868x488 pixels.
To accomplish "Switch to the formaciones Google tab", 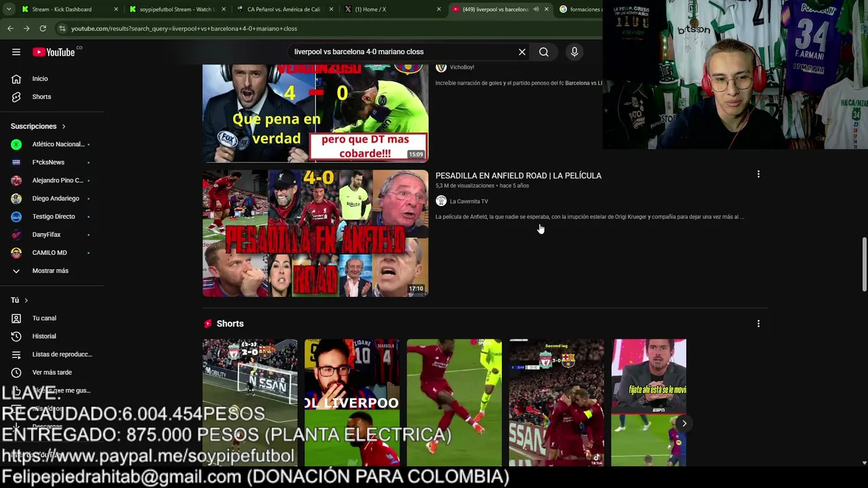I will 580,9.
